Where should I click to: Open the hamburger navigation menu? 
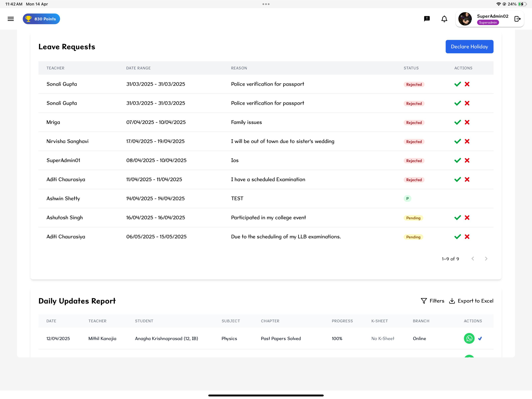pos(11,19)
